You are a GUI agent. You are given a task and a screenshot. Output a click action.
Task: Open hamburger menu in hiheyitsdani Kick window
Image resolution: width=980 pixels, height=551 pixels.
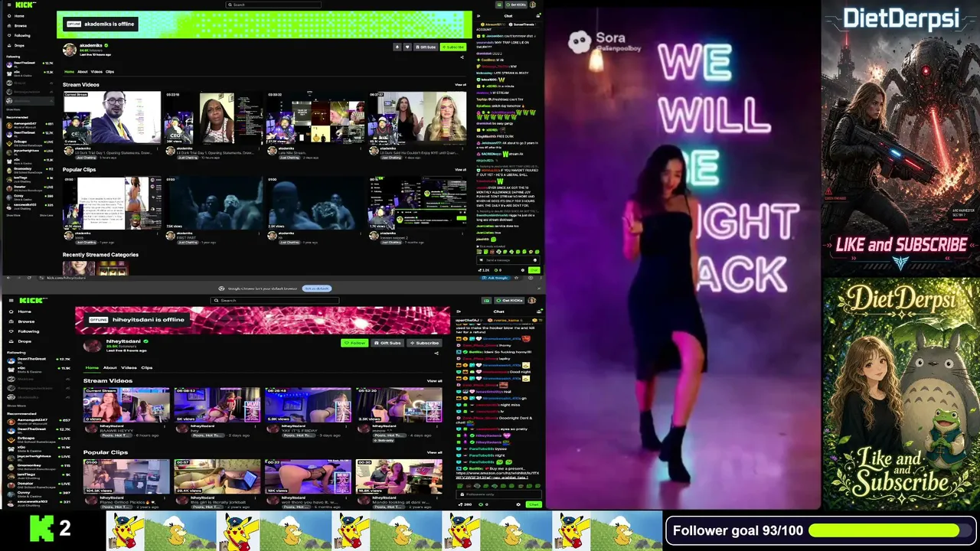tap(10, 301)
